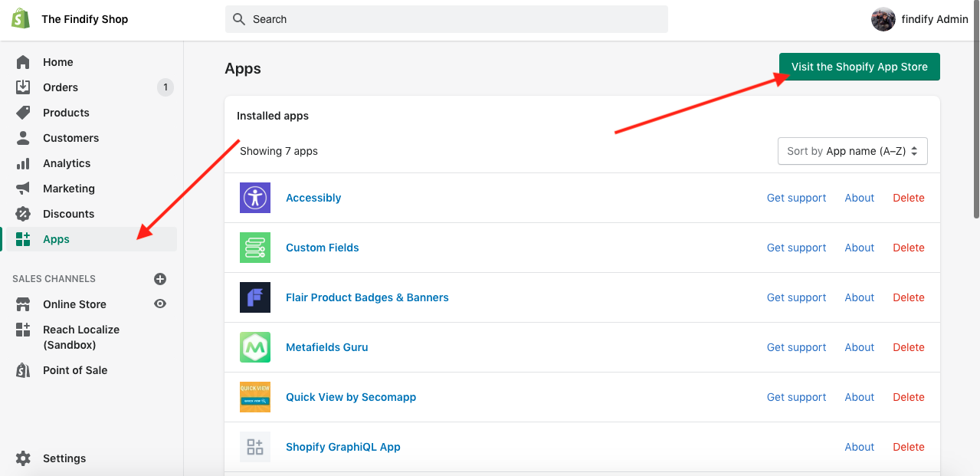This screenshot has width=980, height=476.
Task: Click The Findify Shop store name
Action: pyautogui.click(x=85, y=19)
